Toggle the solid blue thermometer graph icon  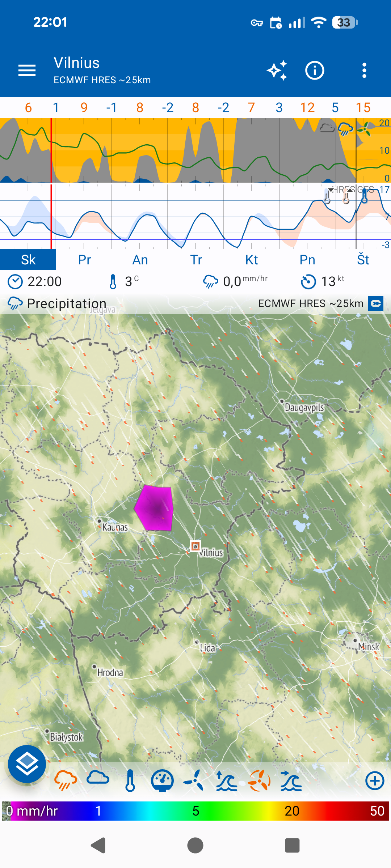tap(365, 196)
